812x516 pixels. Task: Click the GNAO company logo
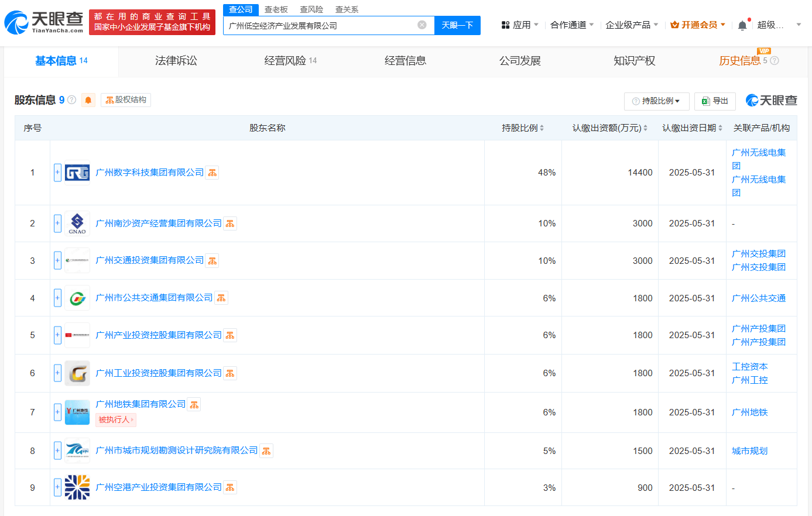coord(77,223)
